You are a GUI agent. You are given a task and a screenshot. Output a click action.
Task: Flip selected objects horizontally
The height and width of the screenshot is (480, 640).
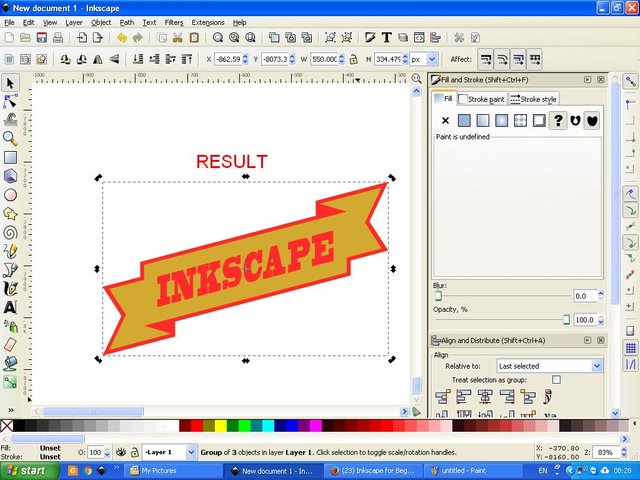(98, 60)
